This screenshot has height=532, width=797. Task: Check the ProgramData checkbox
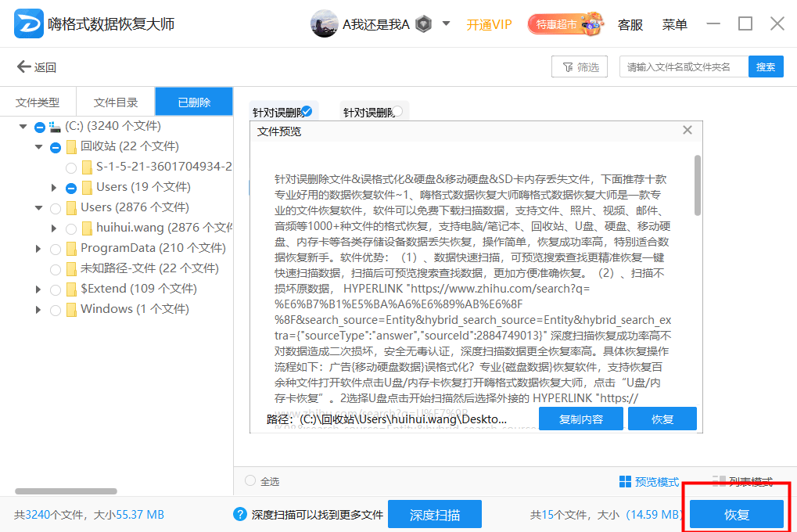pos(56,250)
